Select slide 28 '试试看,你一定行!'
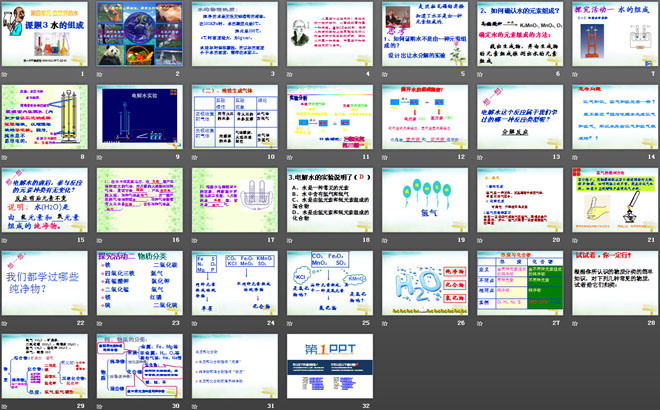 tap(615, 283)
